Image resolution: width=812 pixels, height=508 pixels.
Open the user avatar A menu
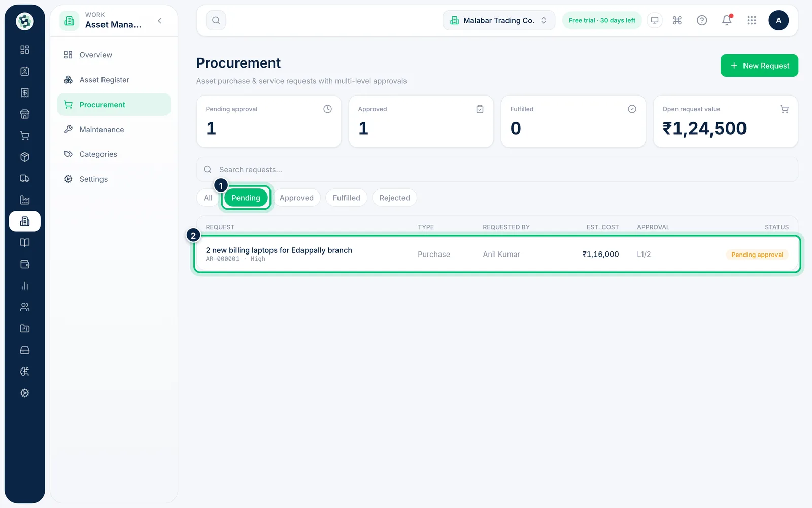pos(779,20)
